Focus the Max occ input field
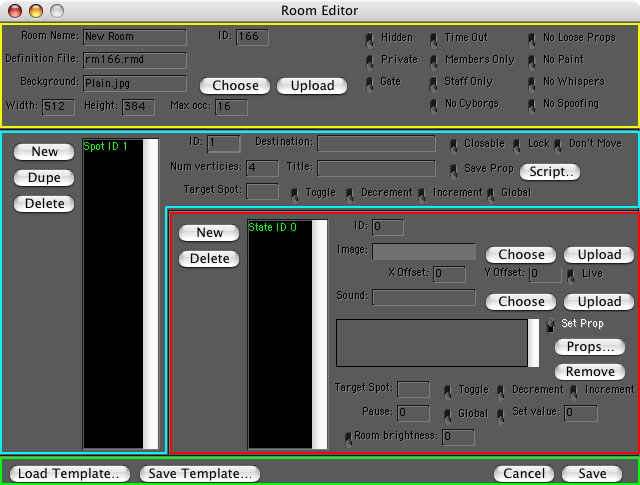 [231, 106]
